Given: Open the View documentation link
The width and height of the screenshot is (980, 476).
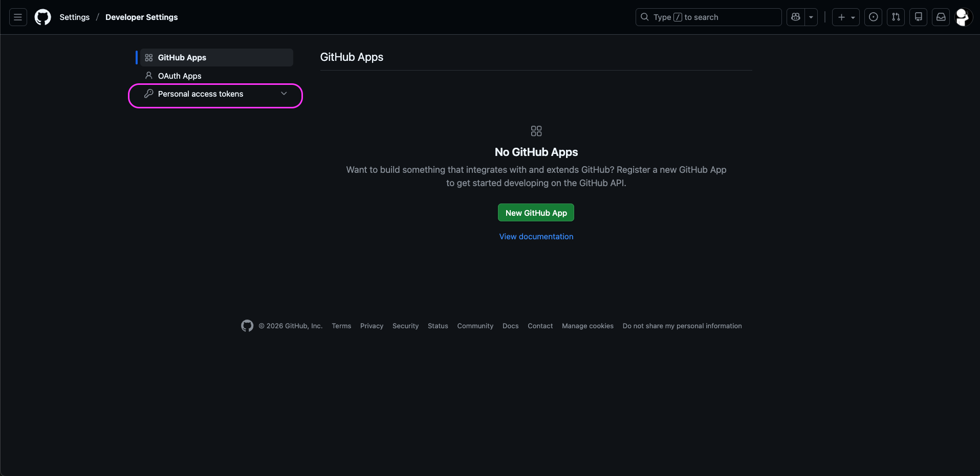Looking at the screenshot, I should (x=536, y=237).
